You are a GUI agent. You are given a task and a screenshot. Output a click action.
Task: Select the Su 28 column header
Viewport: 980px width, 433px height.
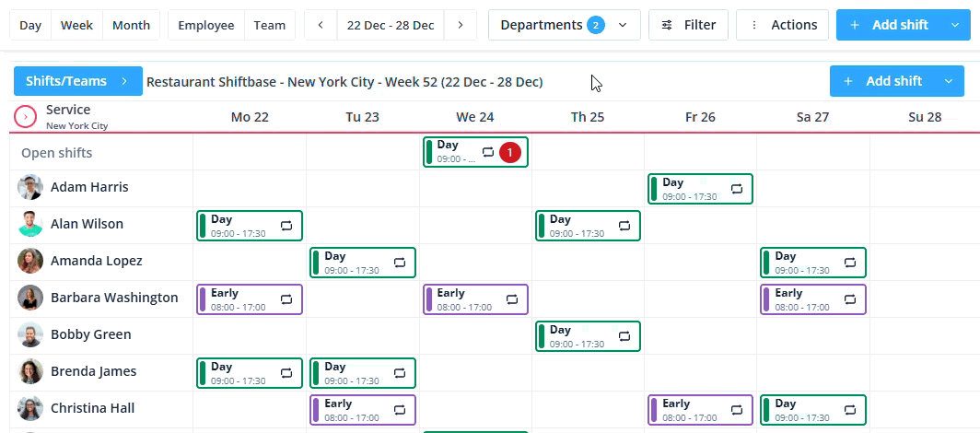click(x=925, y=118)
